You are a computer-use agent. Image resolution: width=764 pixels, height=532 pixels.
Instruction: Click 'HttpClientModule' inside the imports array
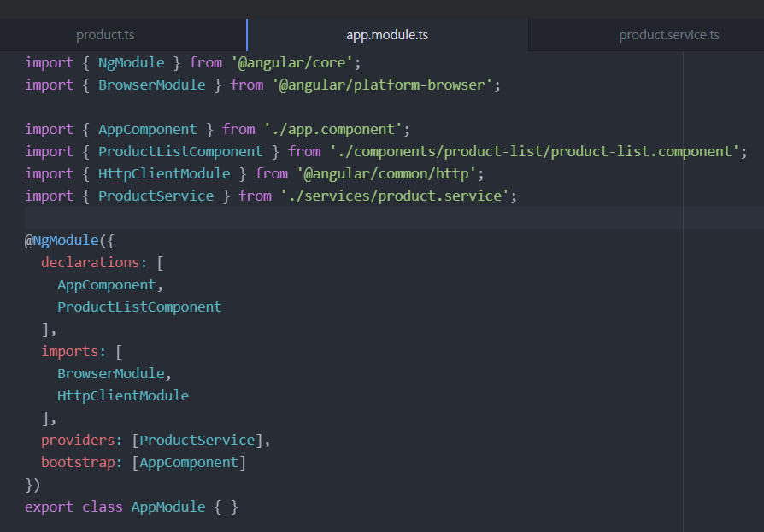[x=123, y=395]
